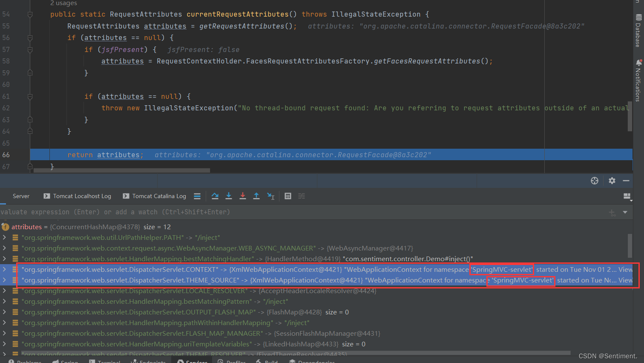Click map entry icon of OUTPUT_FLASH_MAP row
The image size is (644, 363).
coord(15,312)
